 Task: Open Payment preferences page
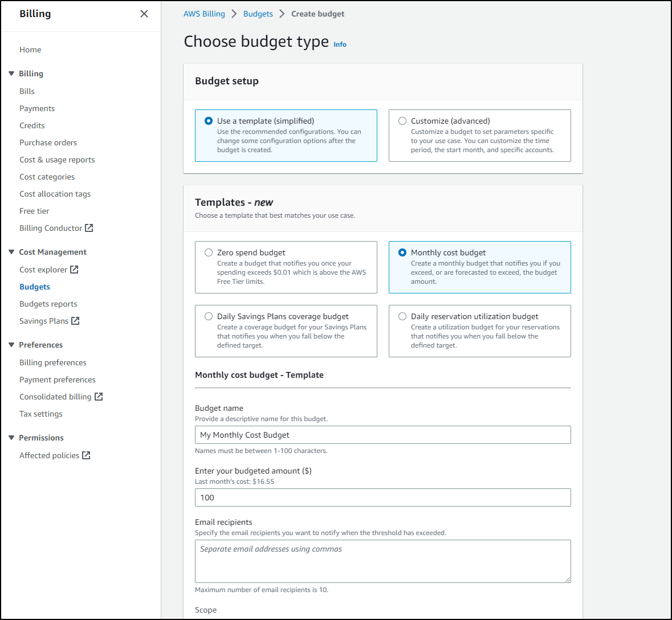58,380
